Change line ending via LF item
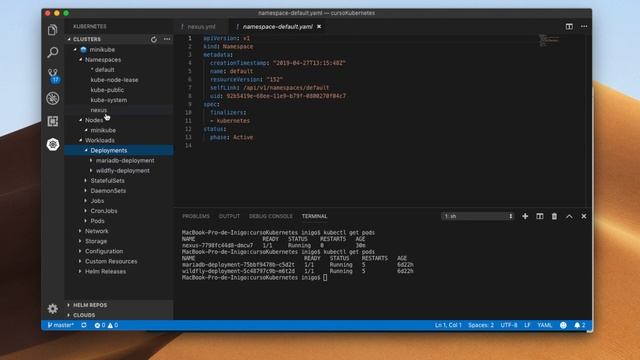 527,325
